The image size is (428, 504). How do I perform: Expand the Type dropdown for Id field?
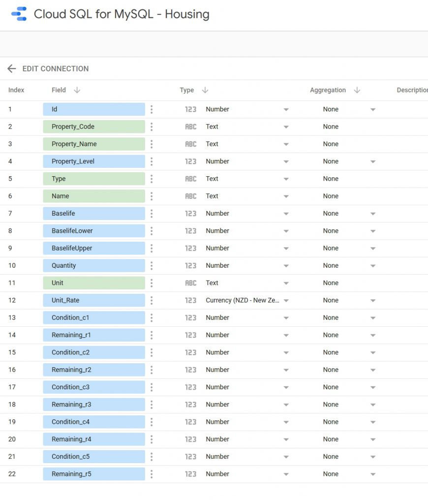tap(286, 110)
